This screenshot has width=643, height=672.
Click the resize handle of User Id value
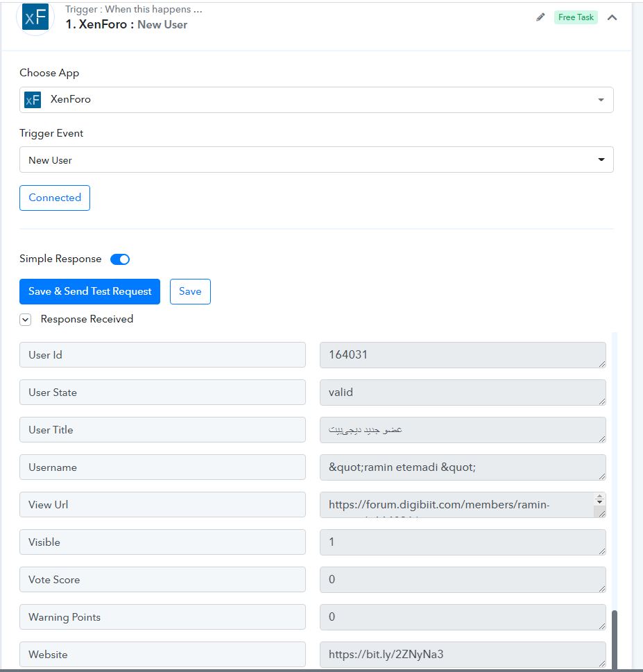coord(602,364)
